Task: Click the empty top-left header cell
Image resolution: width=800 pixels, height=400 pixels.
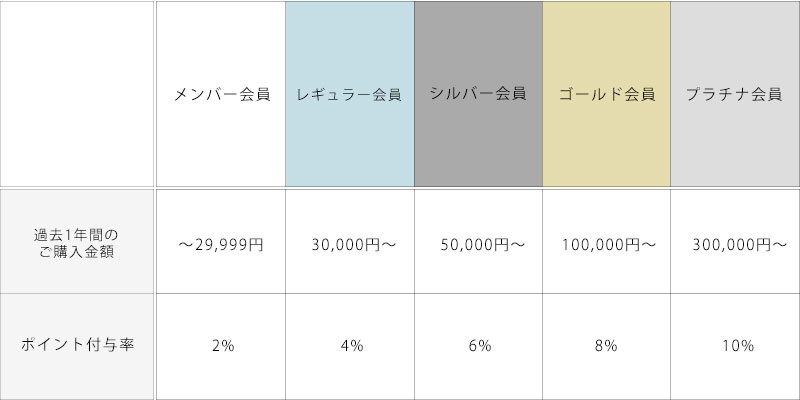Action: coord(77,93)
